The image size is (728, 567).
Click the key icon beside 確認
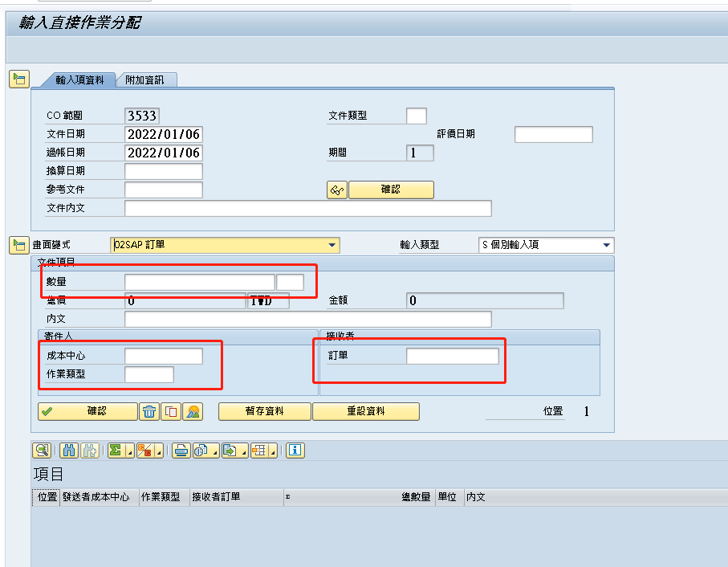coord(336,190)
